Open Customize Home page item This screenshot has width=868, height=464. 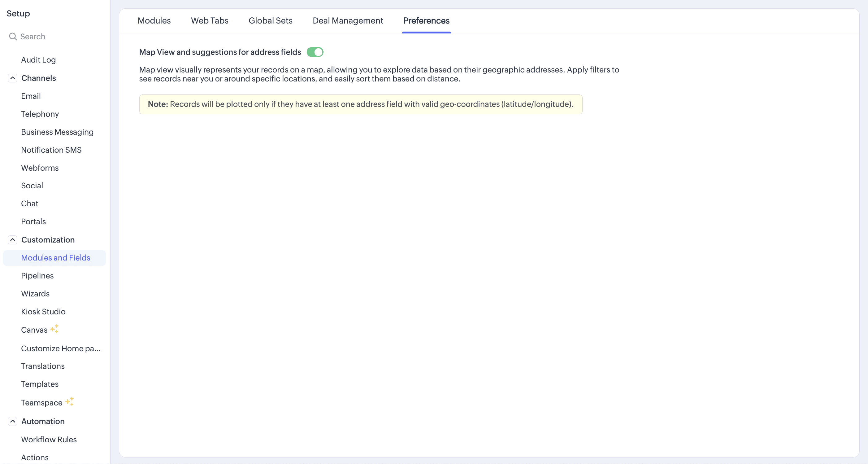pos(61,348)
